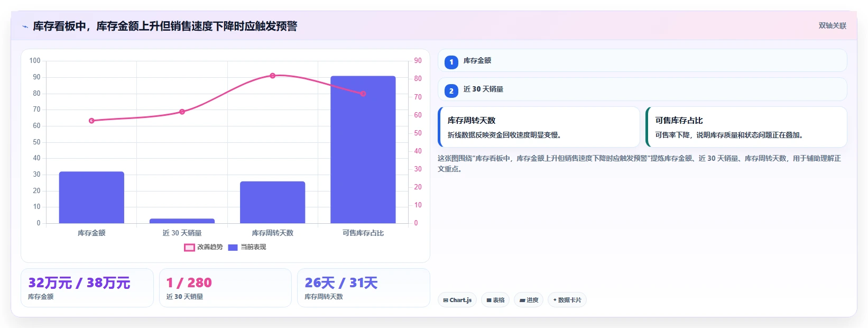Viewport: 868px width, 328px height.
Task: Open the 近 30 天销量 list item
Action: (642, 89)
